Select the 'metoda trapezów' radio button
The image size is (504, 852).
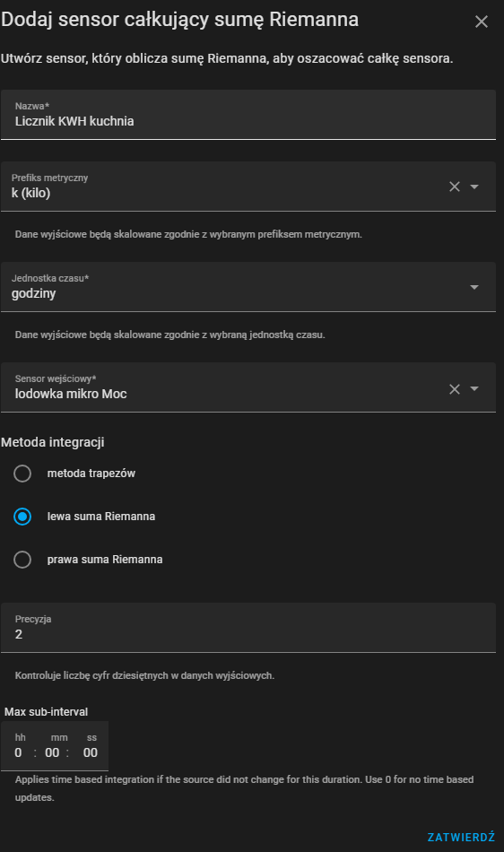coord(22,474)
